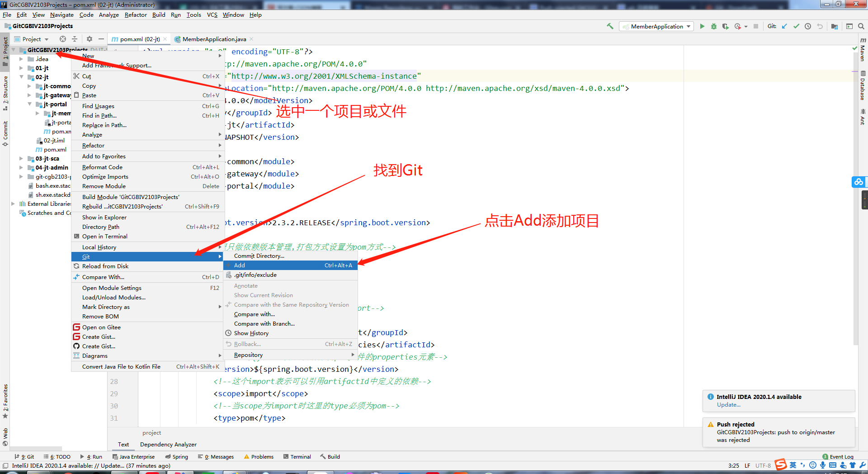Screen dimensions: 868x474
Task: Click Open on Gitee in context menu
Action: 147,327
